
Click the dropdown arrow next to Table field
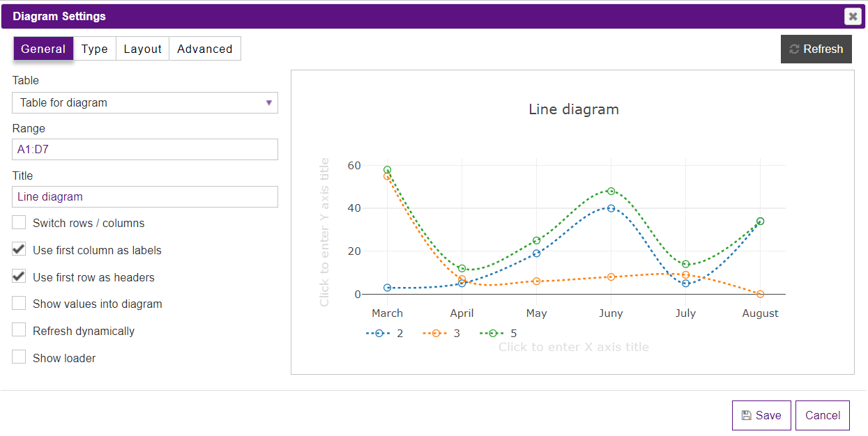pyautogui.click(x=269, y=102)
